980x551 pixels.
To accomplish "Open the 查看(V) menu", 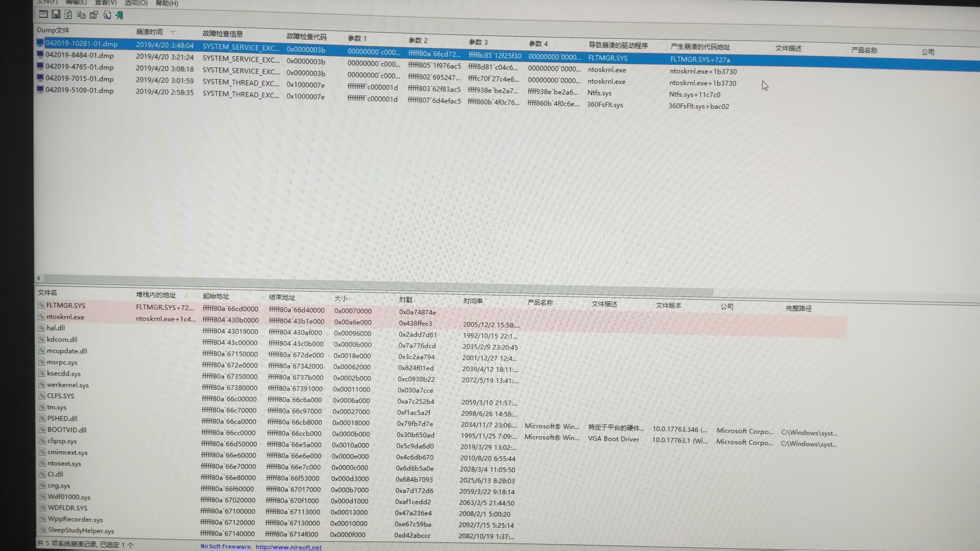I will pos(105,3).
